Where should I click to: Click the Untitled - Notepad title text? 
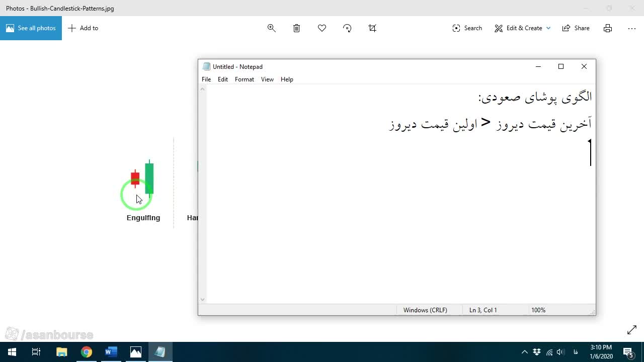click(x=237, y=66)
